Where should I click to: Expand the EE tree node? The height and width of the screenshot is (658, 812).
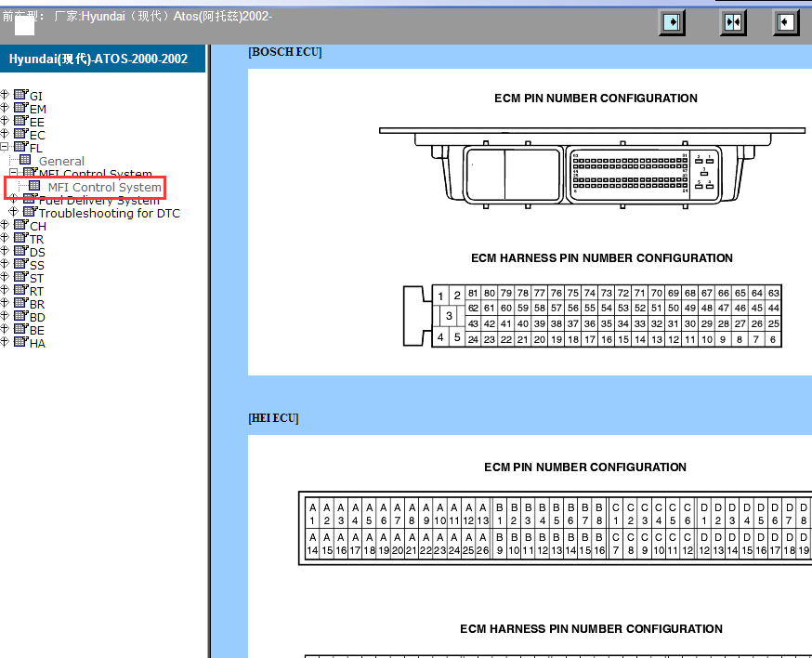pyautogui.click(x=5, y=120)
